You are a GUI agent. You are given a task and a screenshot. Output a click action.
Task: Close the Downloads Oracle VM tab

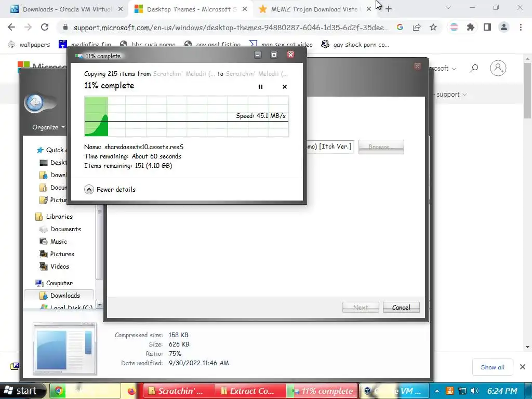(x=121, y=9)
